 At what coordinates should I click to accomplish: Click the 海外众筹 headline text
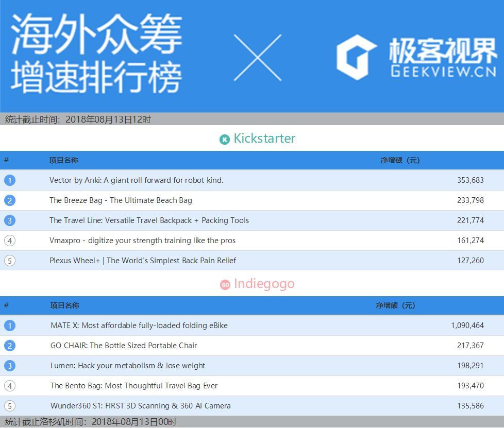coord(97,34)
